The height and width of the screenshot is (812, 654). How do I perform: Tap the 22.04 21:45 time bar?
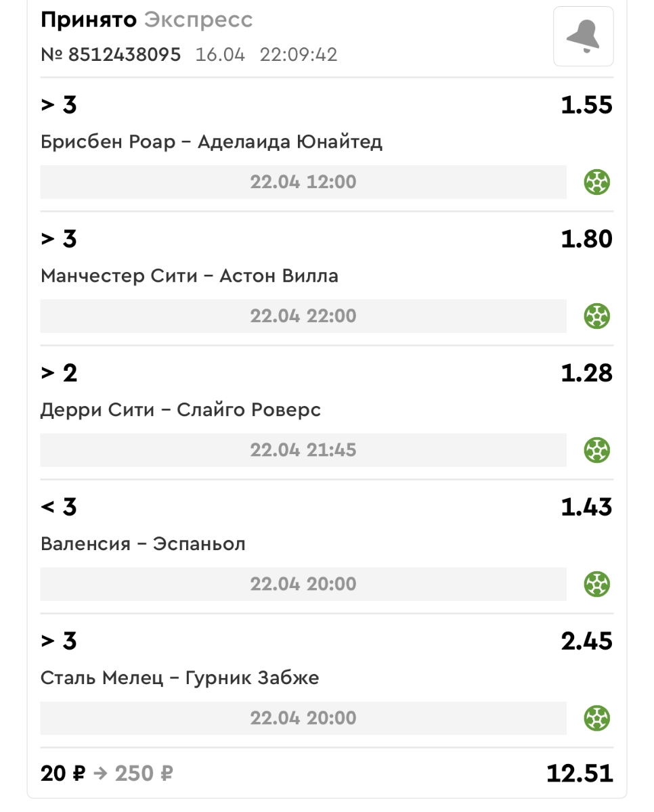[x=303, y=450]
